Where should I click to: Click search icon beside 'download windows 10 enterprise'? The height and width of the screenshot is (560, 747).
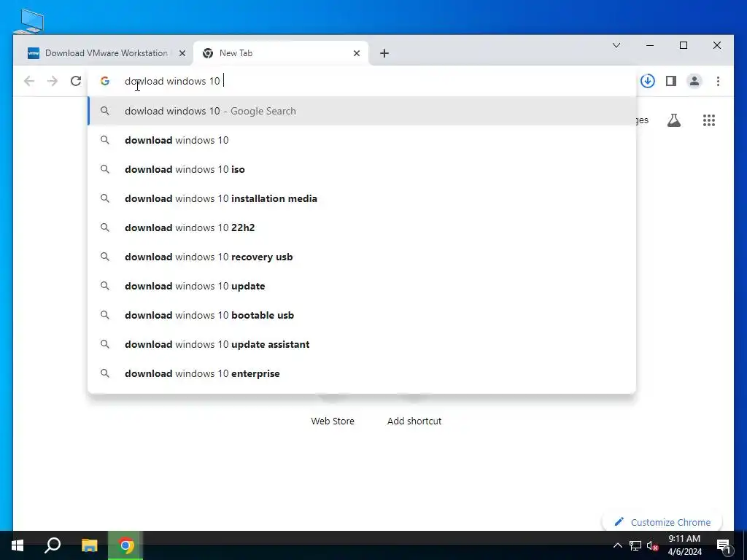tap(105, 373)
